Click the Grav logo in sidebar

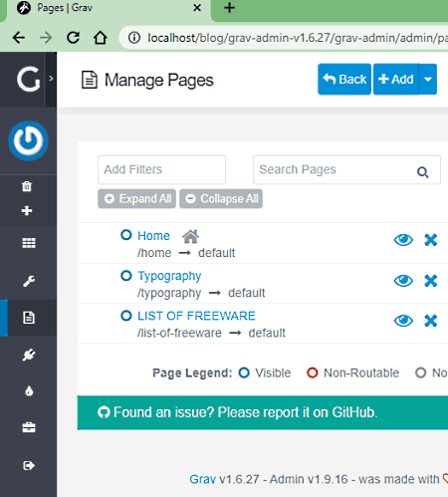(x=29, y=79)
